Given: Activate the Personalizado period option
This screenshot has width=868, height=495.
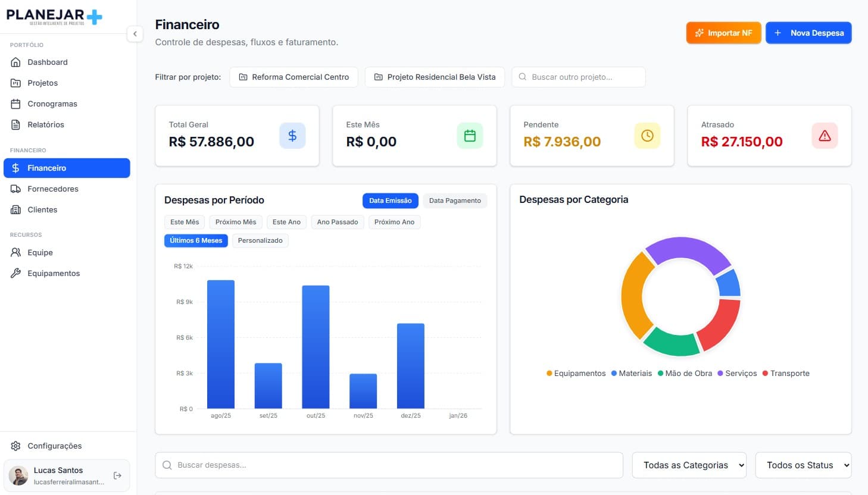Looking at the screenshot, I should point(260,240).
